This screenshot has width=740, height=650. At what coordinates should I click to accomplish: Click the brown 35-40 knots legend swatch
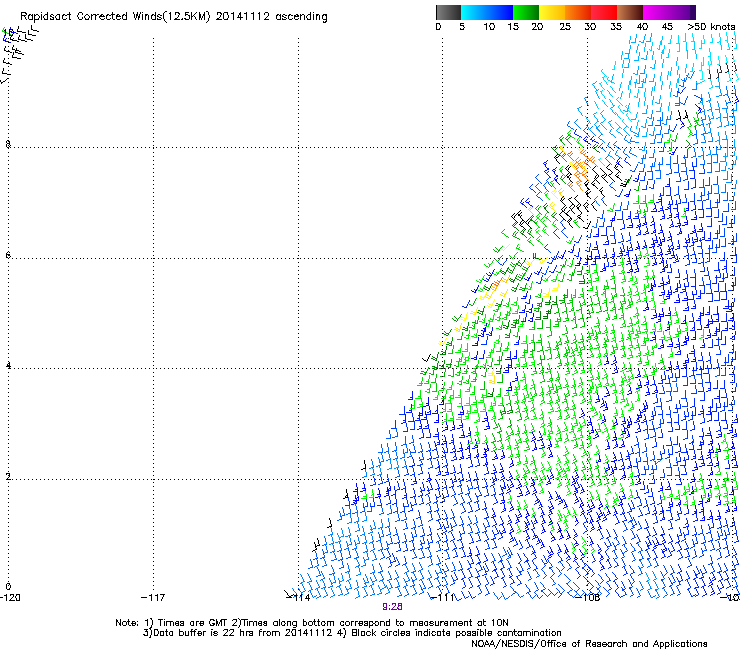(x=630, y=12)
